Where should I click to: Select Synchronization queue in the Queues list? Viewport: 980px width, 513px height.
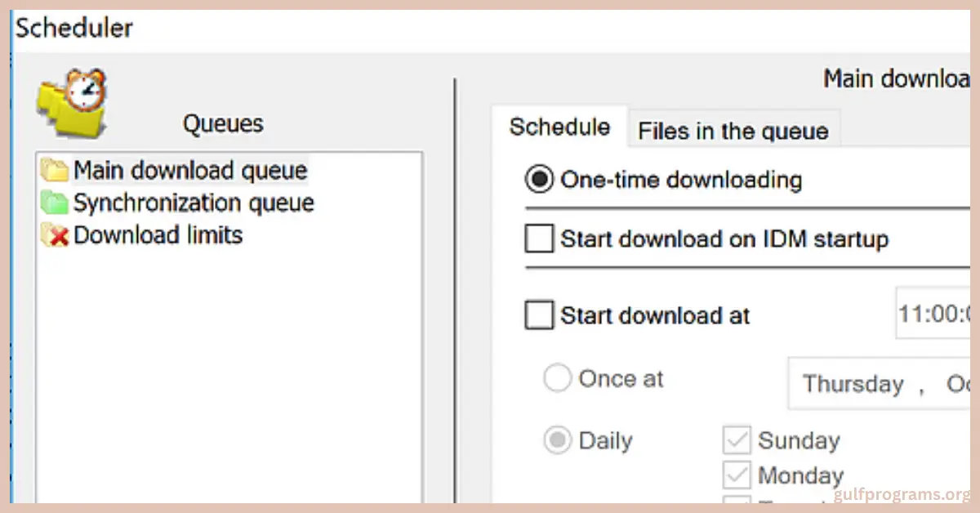click(x=194, y=203)
